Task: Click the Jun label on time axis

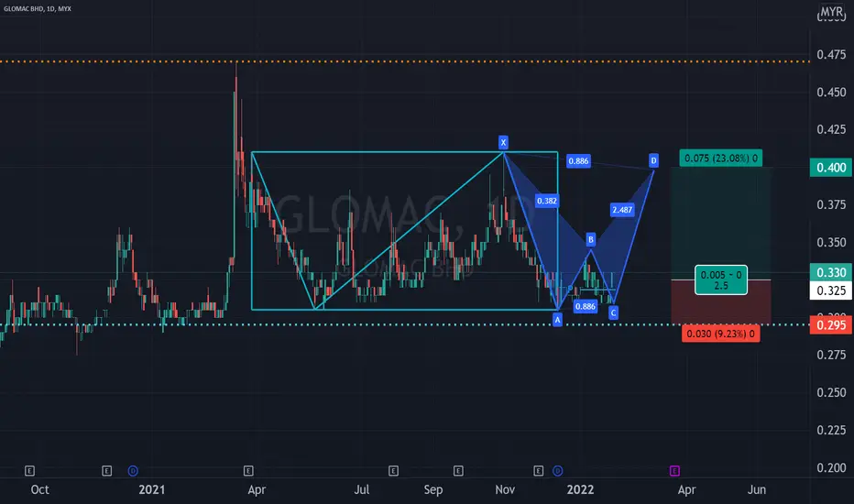Action: tap(757, 489)
